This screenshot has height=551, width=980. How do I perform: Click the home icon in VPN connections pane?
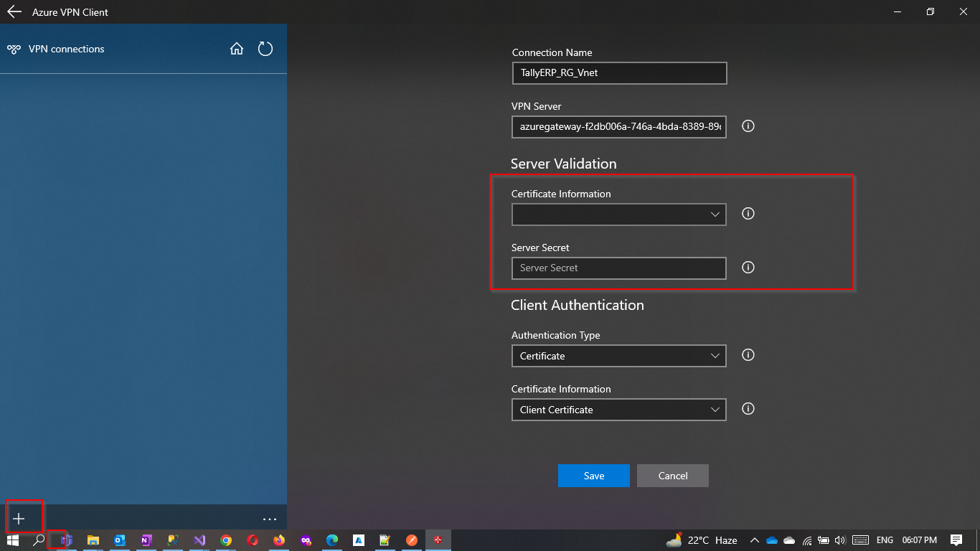237,49
